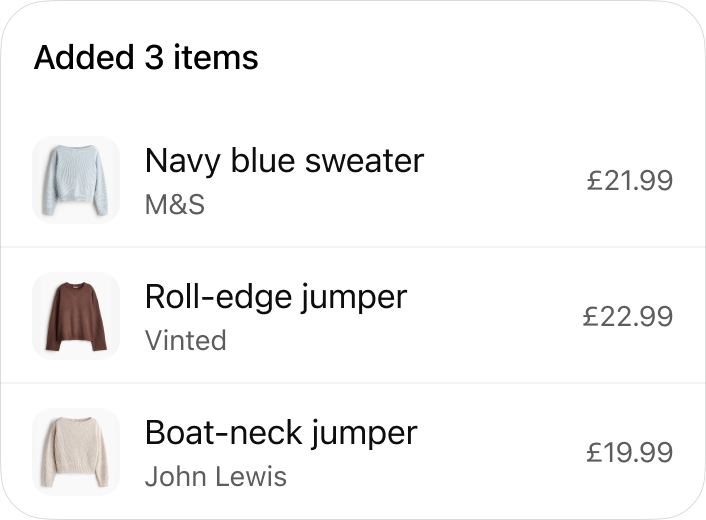Image resolution: width=706 pixels, height=520 pixels.
Task: Click the Added 3 items heading
Action: click(x=146, y=58)
